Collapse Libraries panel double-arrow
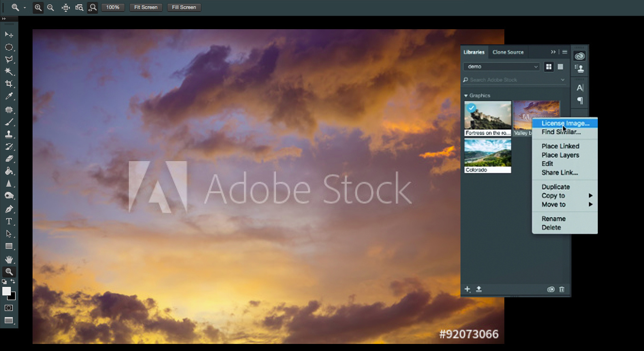Image resolution: width=644 pixels, height=351 pixels. tap(553, 52)
